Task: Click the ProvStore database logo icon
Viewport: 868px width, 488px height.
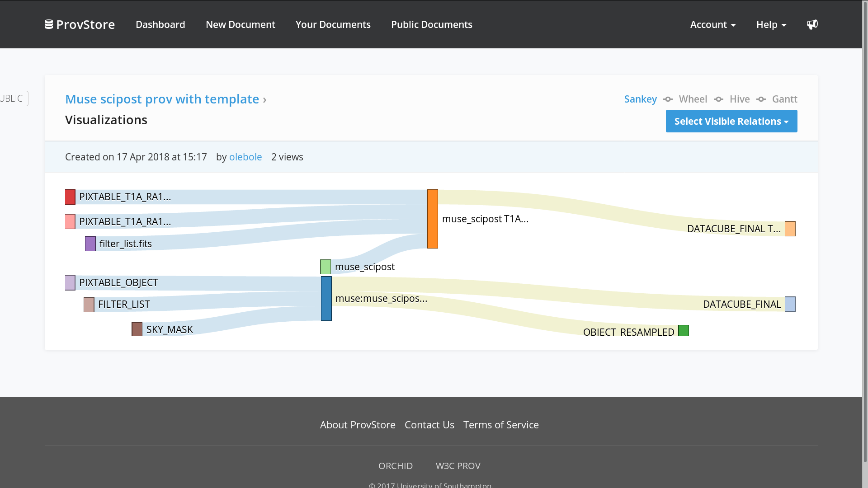Action: pos(49,24)
